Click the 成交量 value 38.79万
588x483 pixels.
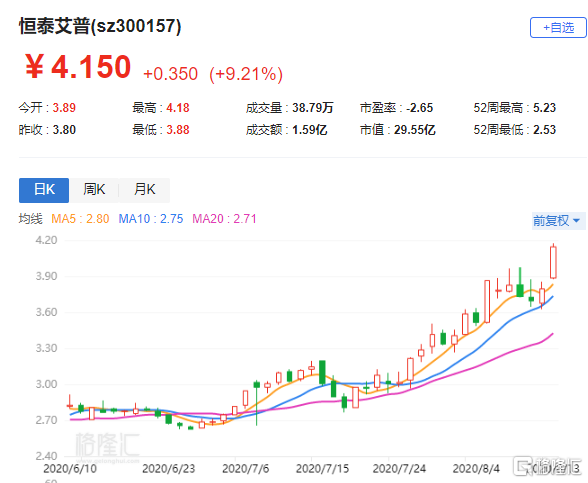[313, 108]
